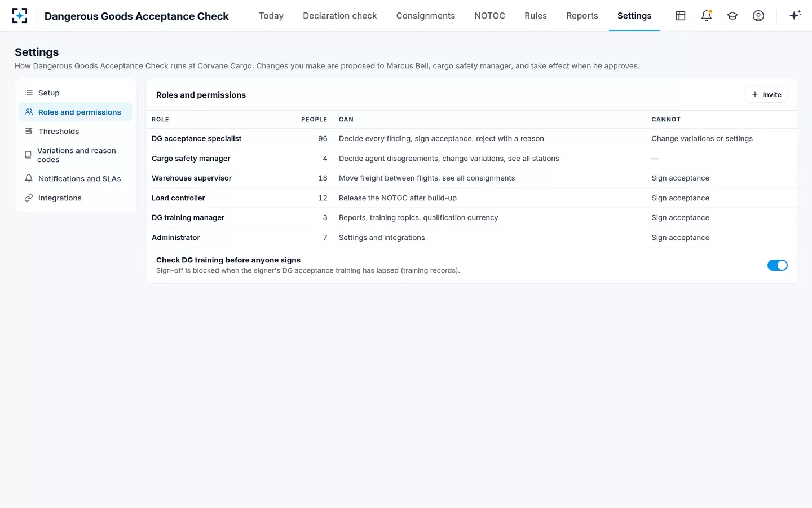Image resolution: width=812 pixels, height=508 pixels.
Task: Click "Release the NOTOC after build-up" text
Action: click(x=398, y=198)
